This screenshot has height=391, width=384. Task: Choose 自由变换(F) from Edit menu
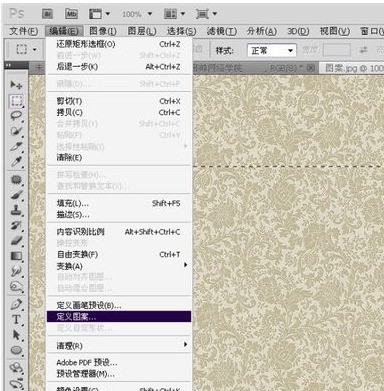(119, 254)
